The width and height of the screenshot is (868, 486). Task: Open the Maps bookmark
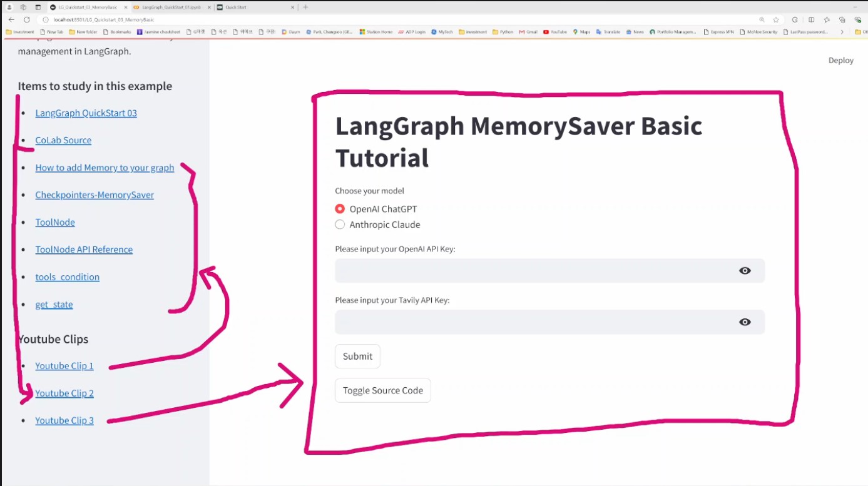coord(581,31)
